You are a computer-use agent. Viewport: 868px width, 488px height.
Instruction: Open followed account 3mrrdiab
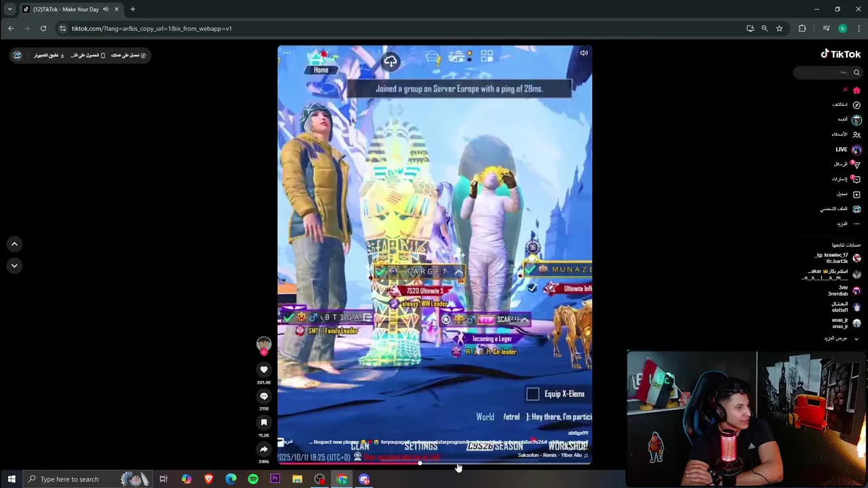pyautogui.click(x=844, y=291)
